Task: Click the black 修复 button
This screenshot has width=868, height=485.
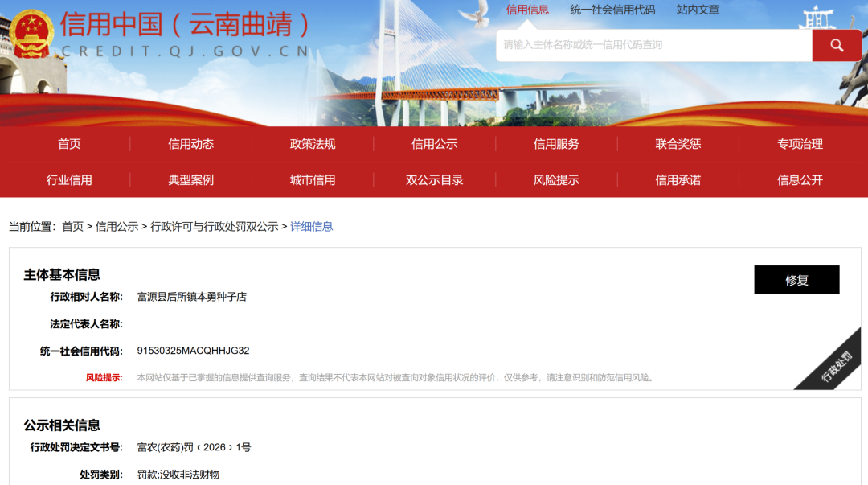Action: [x=796, y=279]
